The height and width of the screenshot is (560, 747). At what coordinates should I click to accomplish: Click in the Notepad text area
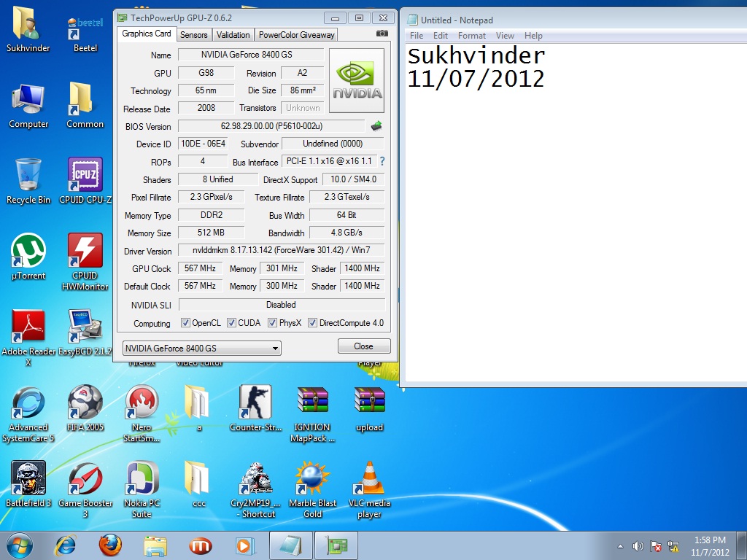coord(576,212)
